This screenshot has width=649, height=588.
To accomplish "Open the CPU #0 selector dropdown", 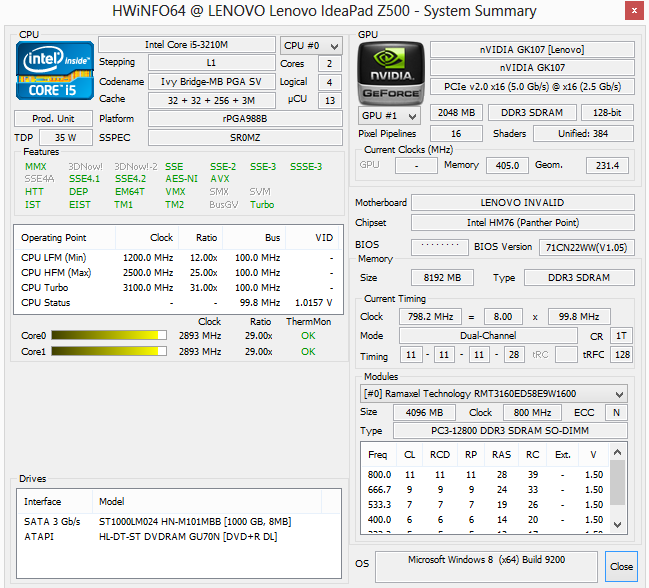I will [310, 45].
